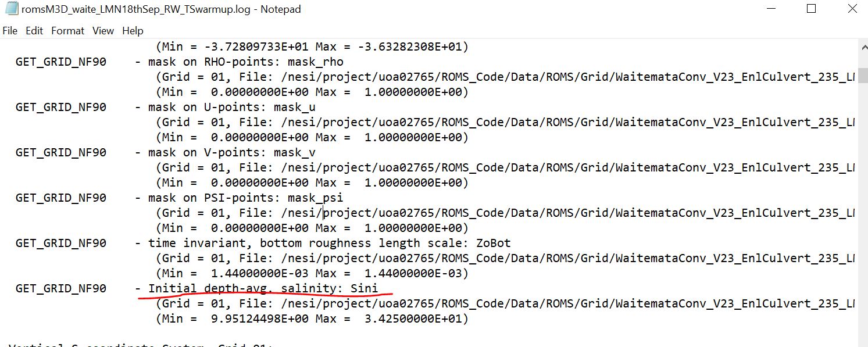This screenshot has width=868, height=347.
Task: Open the Edit menu
Action: pos(34,31)
